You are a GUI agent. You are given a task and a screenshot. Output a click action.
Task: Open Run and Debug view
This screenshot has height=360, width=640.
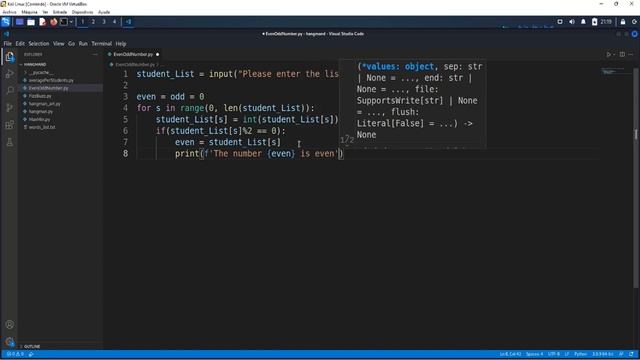tap(9, 74)
